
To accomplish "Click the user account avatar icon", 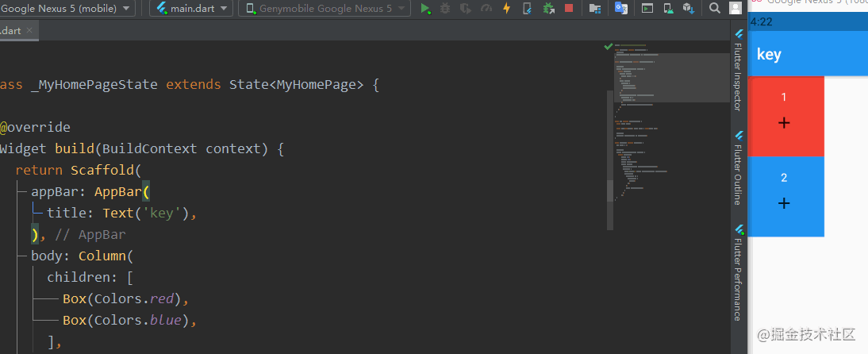I will tap(735, 8).
